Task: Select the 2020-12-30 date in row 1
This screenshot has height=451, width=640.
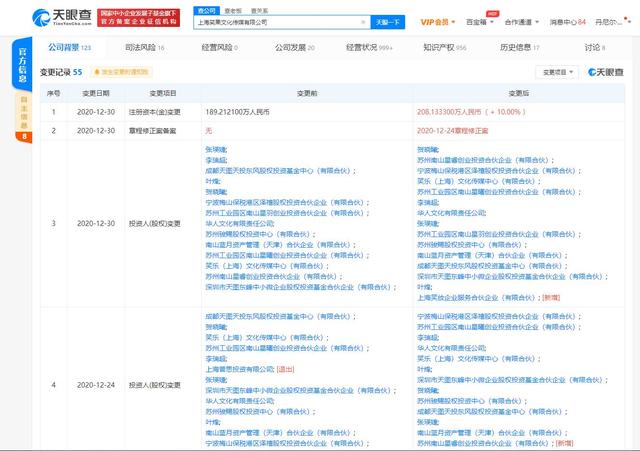Action: 96,112
